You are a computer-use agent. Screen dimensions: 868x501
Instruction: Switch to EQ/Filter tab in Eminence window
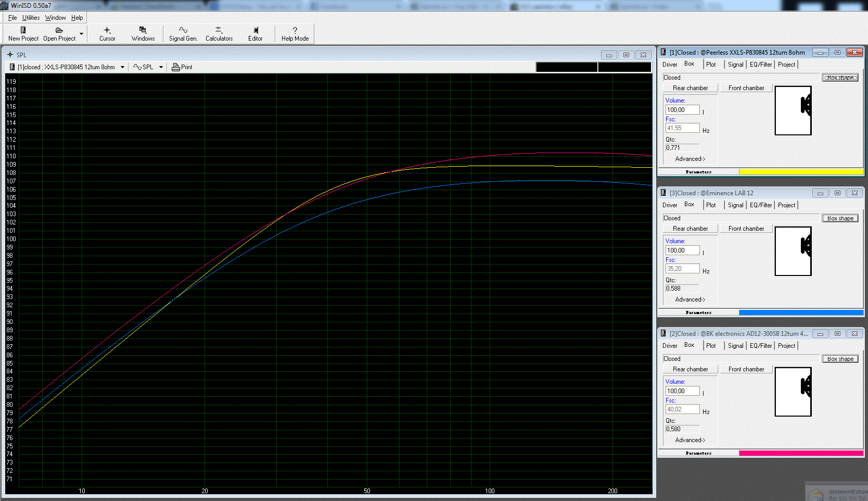pyautogui.click(x=761, y=205)
